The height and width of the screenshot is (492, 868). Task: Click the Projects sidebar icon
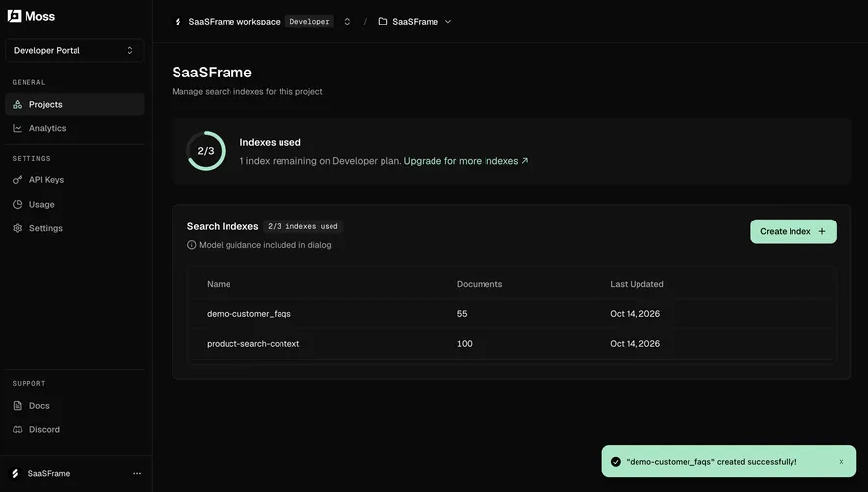(17, 104)
